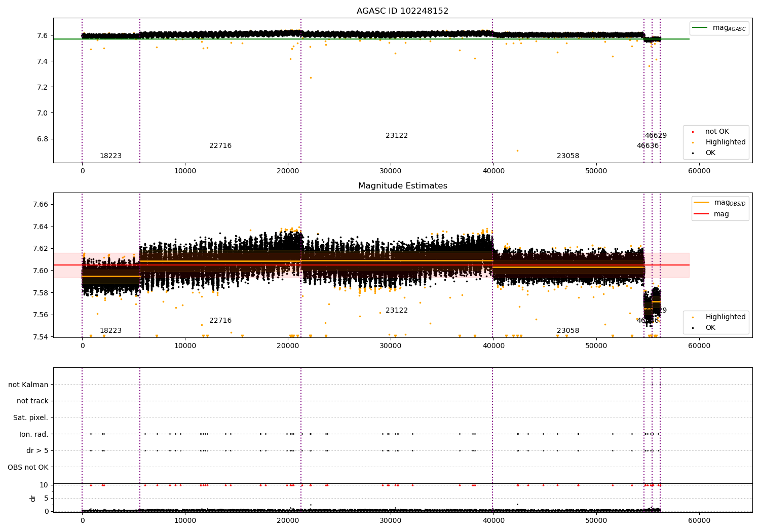Click y-axis tick 7.56 in middle plot

(x=40, y=315)
